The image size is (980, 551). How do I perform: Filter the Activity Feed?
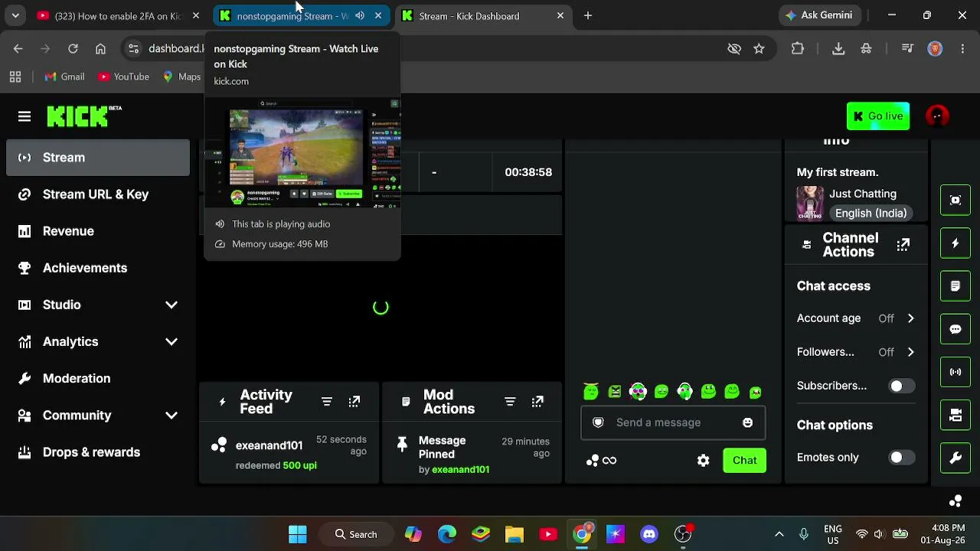pyautogui.click(x=327, y=402)
